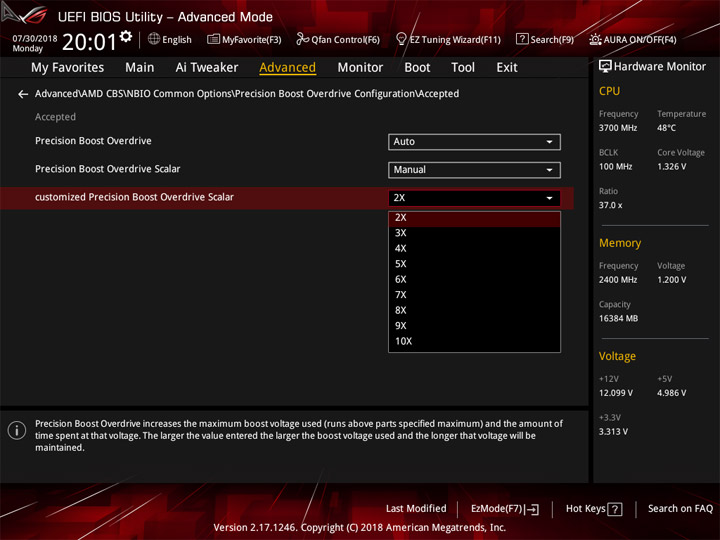Toggle AURA ON/OFF(F4)
Viewport: 720px width, 540px height.
(633, 39)
